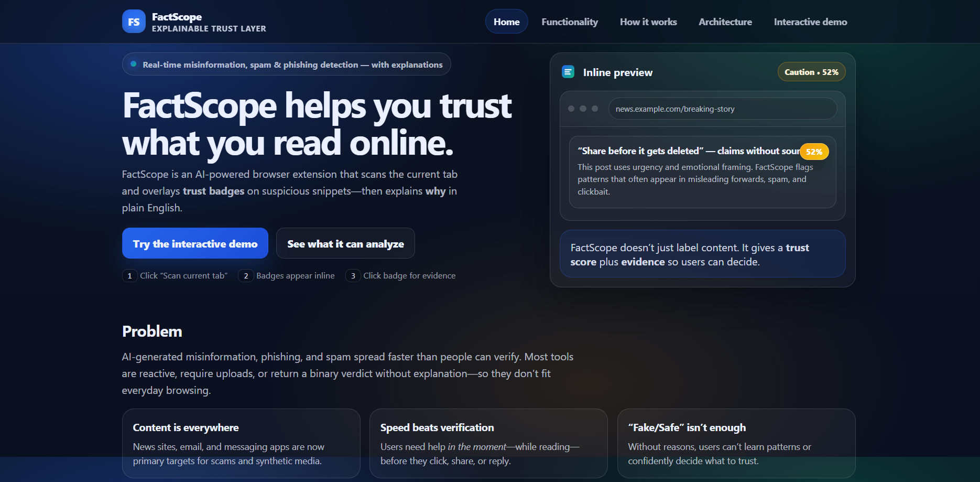Navigate to Architecture
The height and width of the screenshot is (482, 980).
coord(725,22)
